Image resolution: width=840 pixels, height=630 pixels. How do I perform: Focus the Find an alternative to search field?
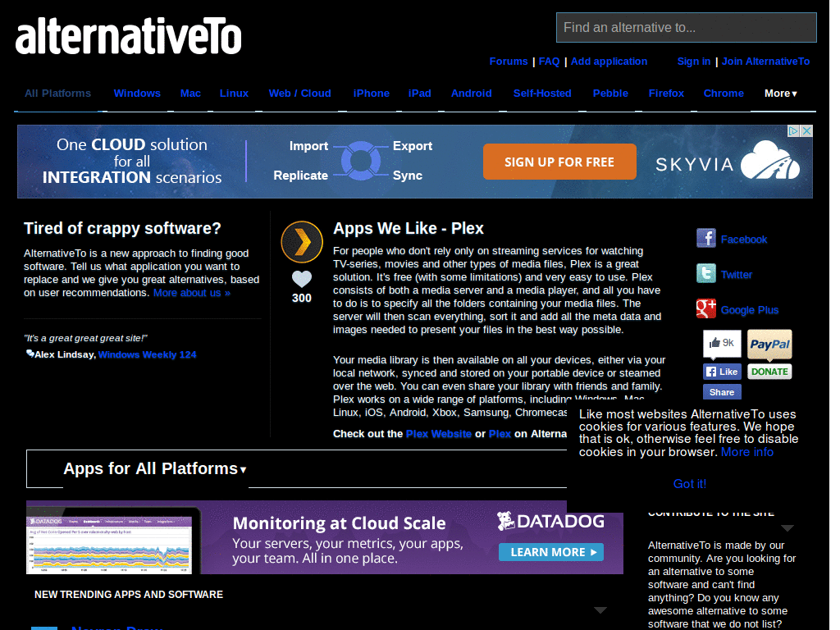(687, 27)
